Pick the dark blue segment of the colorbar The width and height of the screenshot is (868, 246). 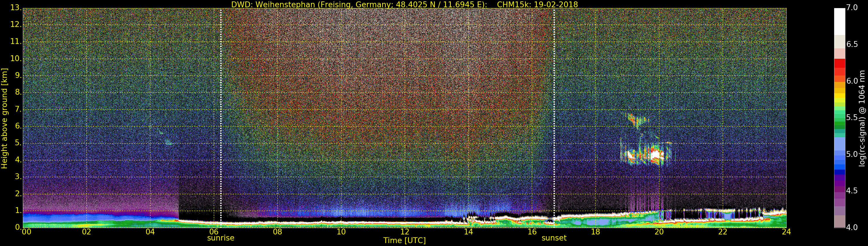(x=839, y=172)
